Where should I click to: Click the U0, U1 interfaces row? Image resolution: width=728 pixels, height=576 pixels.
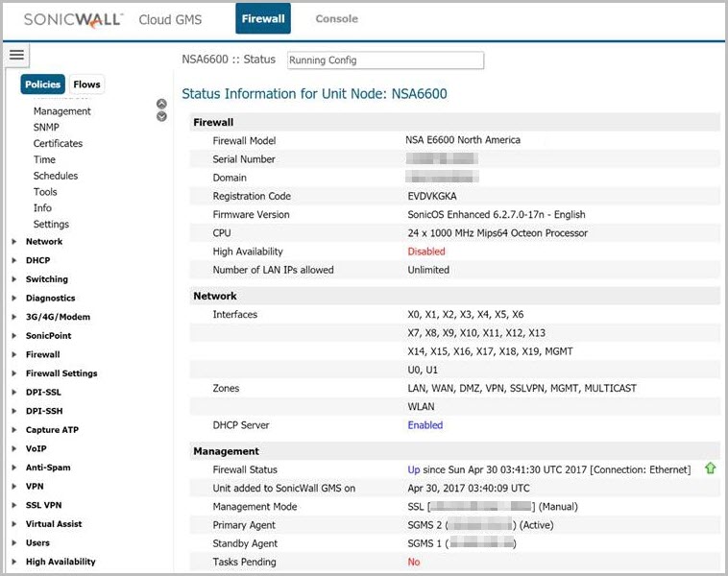423,370
